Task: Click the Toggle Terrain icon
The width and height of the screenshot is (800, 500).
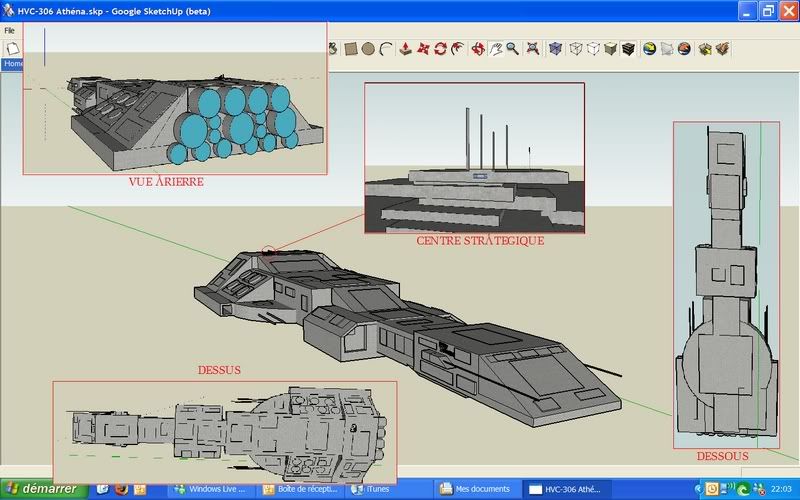Action: [666, 49]
